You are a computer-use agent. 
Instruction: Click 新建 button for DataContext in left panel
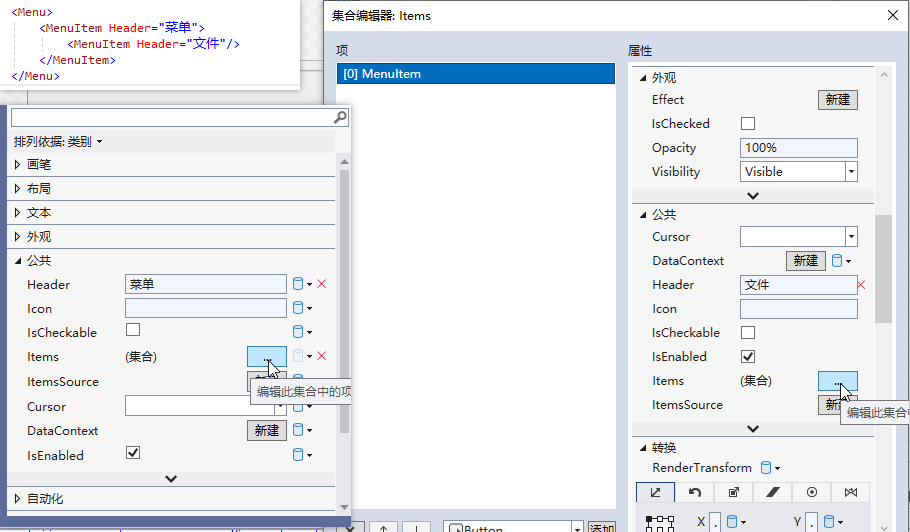click(x=266, y=430)
